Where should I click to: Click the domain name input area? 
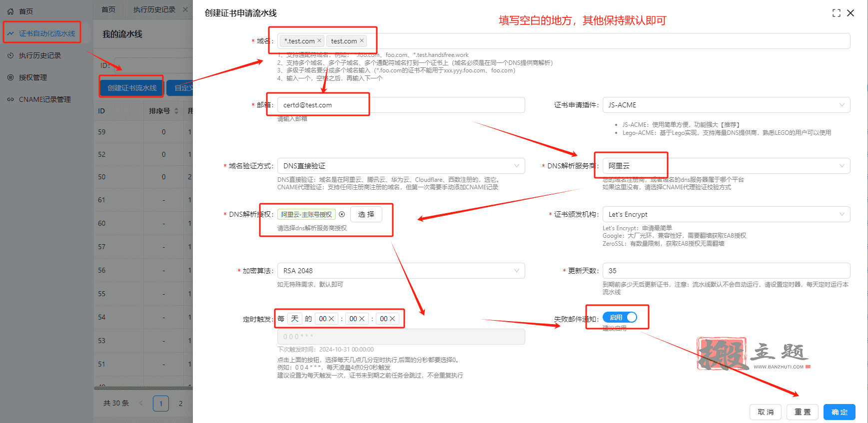coord(564,41)
